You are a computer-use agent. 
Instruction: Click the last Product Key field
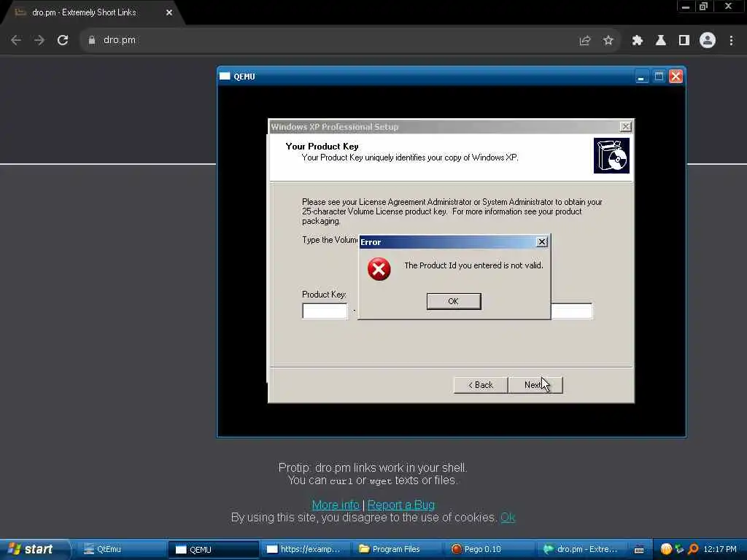(x=572, y=311)
